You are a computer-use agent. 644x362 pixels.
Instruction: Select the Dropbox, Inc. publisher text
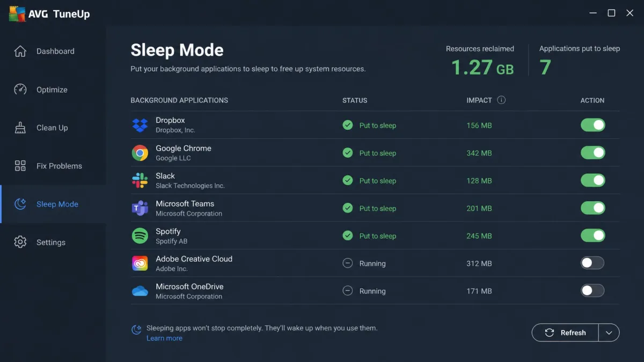coord(175,130)
